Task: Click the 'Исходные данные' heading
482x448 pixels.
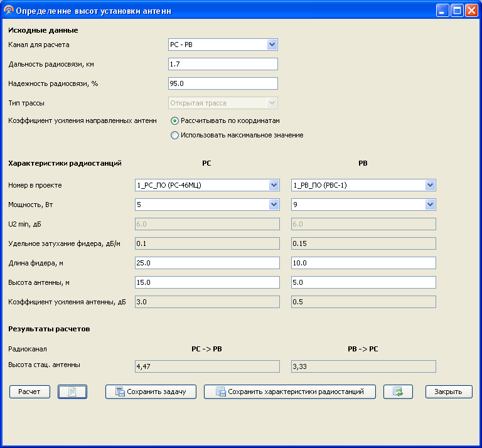Action: (x=43, y=30)
